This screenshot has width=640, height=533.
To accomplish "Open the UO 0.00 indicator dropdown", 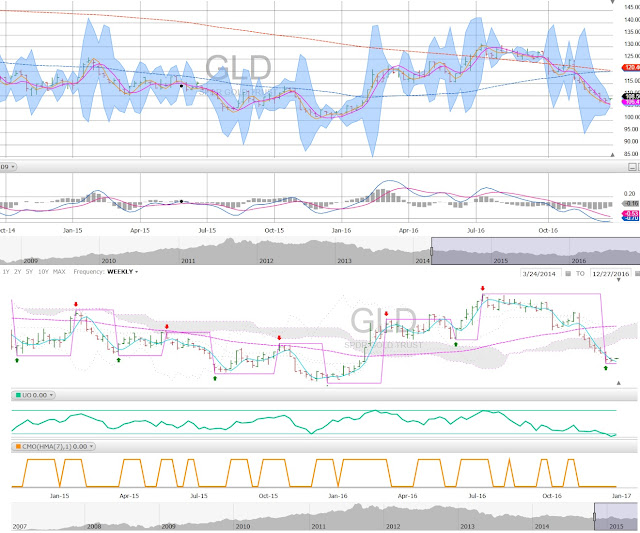I will coord(34,395).
